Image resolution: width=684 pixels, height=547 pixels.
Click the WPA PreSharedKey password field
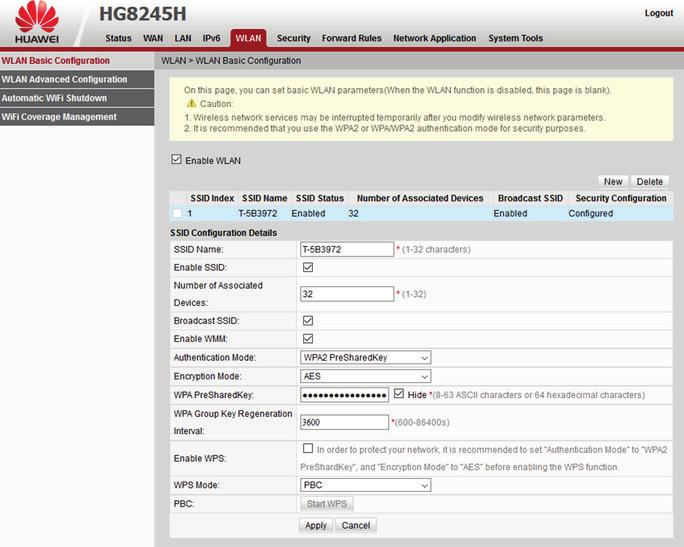pos(344,395)
